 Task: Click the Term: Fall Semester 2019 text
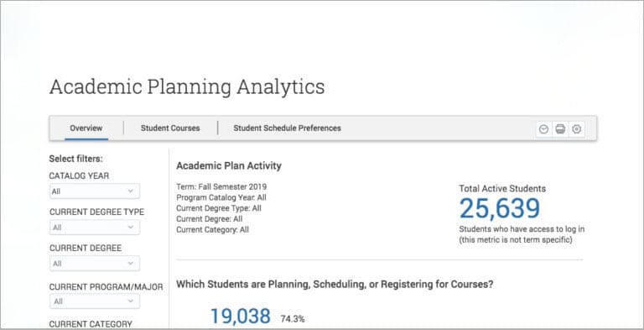[221, 186]
